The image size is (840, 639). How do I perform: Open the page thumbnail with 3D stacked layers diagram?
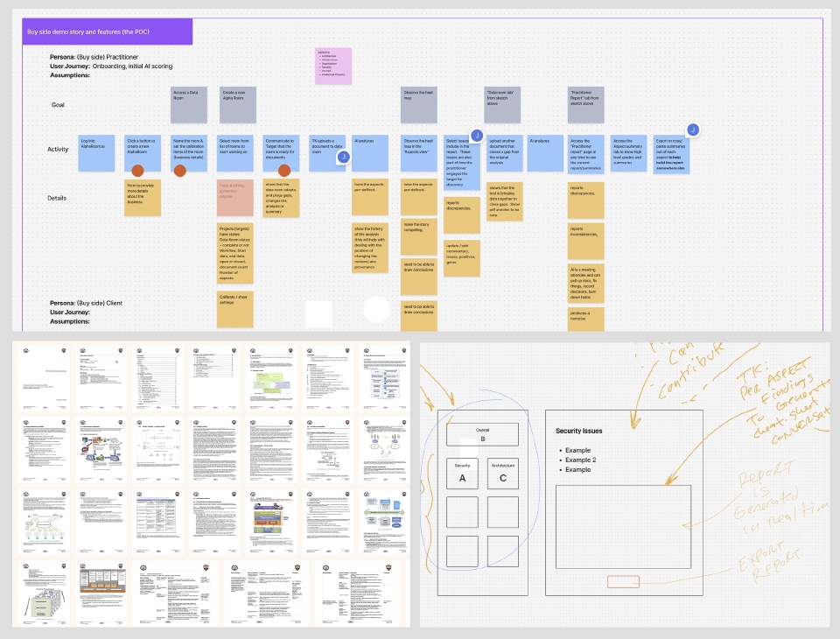(45, 593)
